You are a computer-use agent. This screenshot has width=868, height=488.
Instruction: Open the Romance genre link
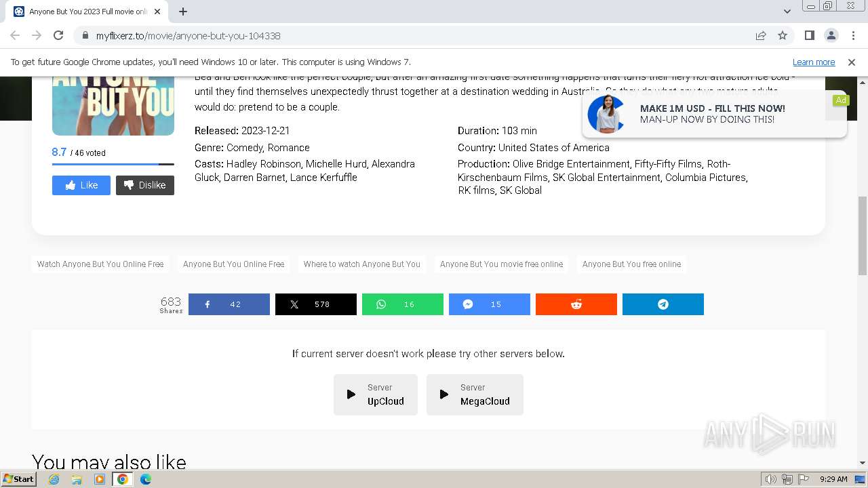289,148
